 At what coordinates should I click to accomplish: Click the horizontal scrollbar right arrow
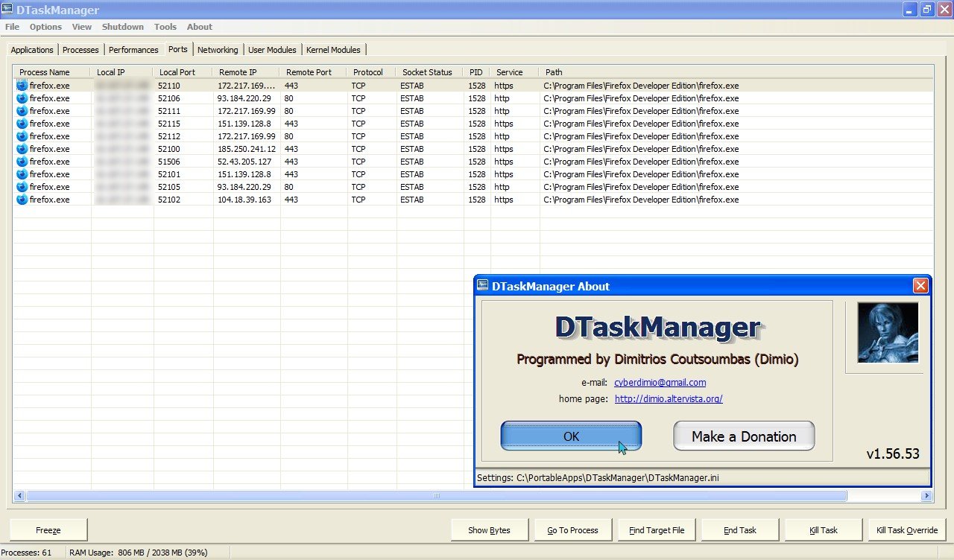926,496
